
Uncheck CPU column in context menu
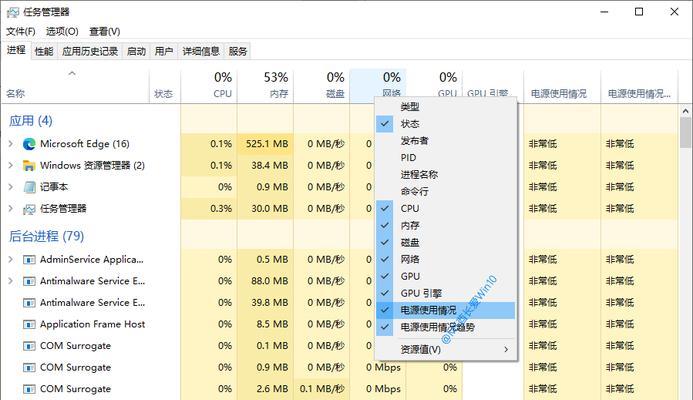(446, 208)
